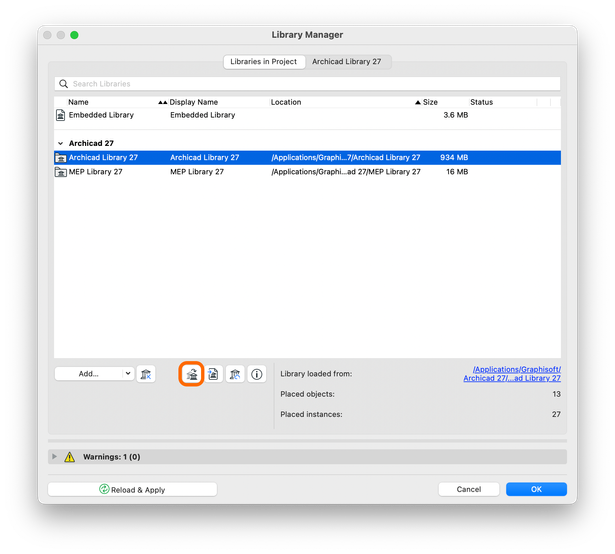
Task: Click the library document icon with arrow
Action: tap(213, 374)
